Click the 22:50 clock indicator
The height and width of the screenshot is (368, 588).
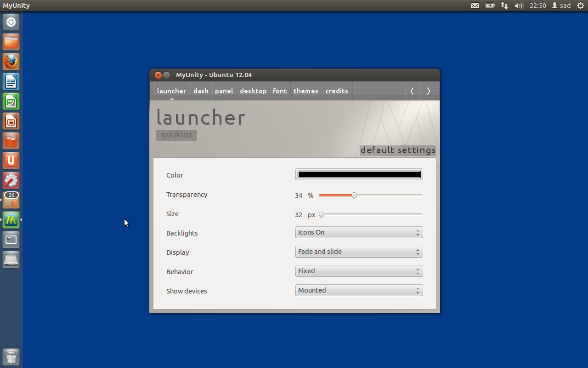coord(538,6)
